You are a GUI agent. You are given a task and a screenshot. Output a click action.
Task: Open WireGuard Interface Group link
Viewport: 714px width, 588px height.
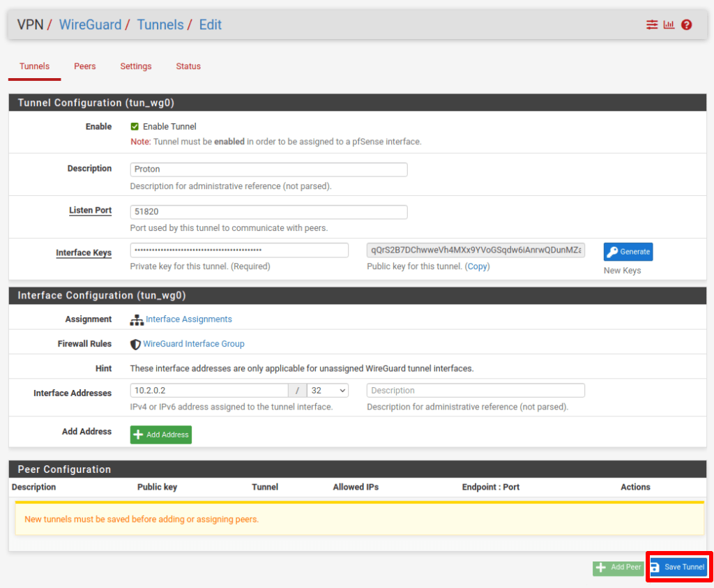pyautogui.click(x=194, y=344)
